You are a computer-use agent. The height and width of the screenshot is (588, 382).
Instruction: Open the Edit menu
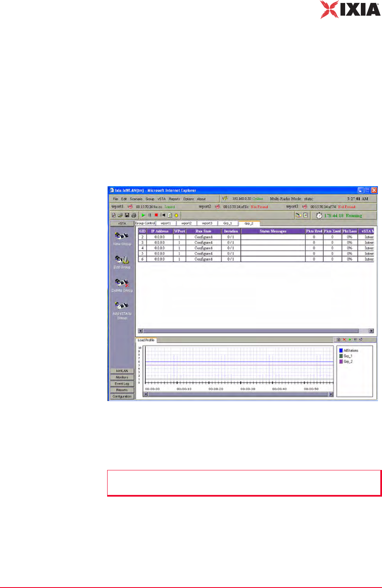click(124, 199)
